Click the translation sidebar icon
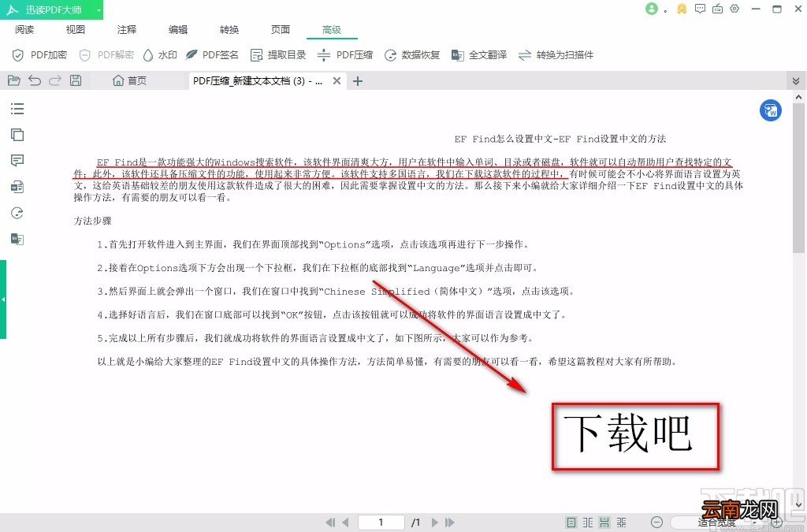 coord(17,239)
